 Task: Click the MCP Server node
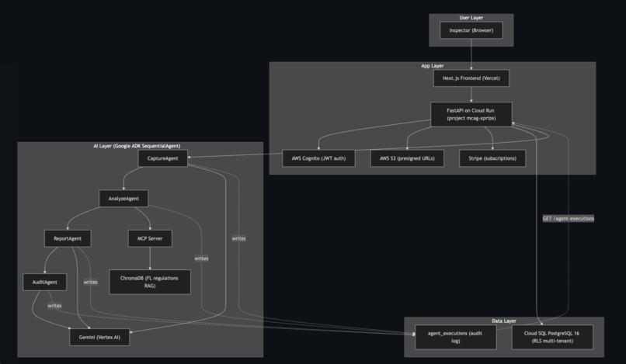tap(150, 238)
